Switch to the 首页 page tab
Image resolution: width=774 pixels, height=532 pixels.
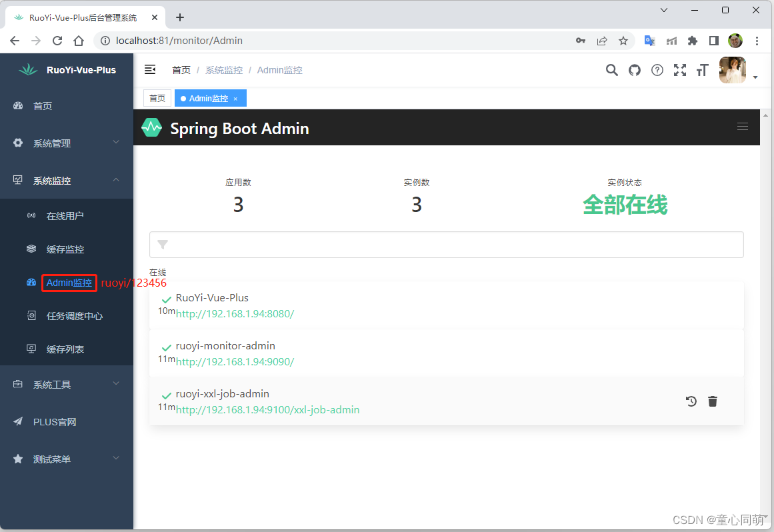[157, 98]
